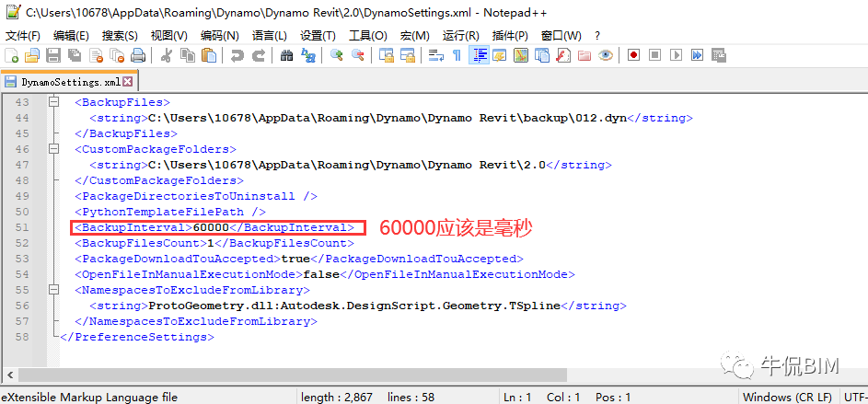This screenshot has height=404, width=868.
Task: Click the eXtensible Markup Language file status
Action: coord(89,397)
